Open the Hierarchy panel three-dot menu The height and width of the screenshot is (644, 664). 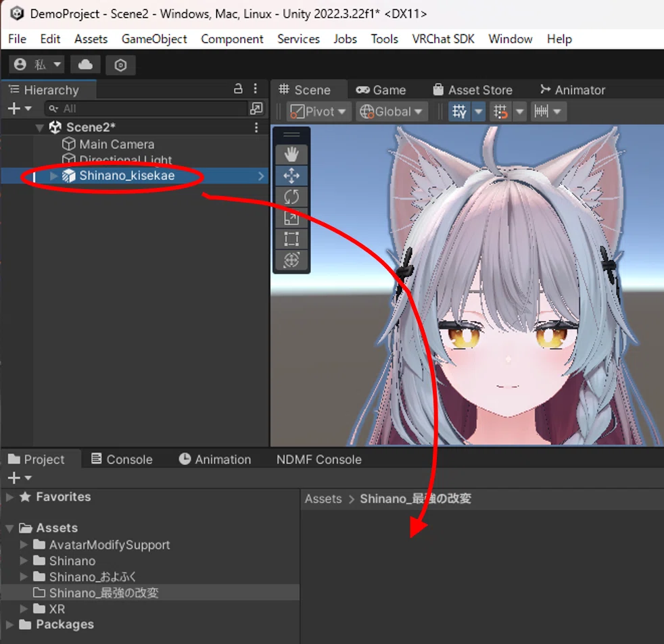click(256, 89)
